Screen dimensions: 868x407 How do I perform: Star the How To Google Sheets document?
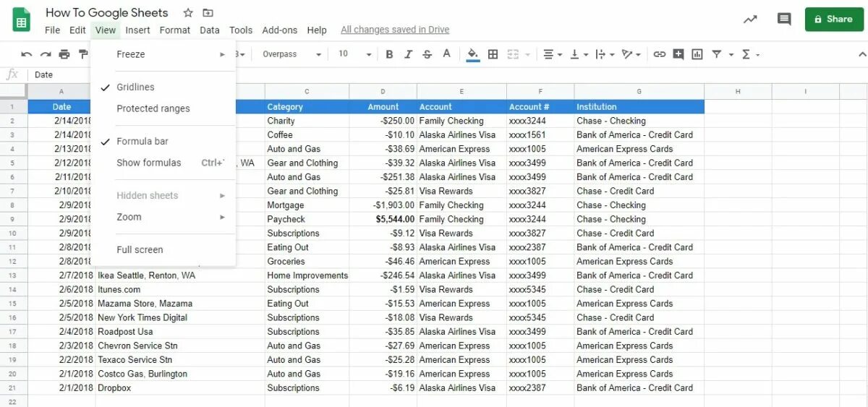pos(188,13)
